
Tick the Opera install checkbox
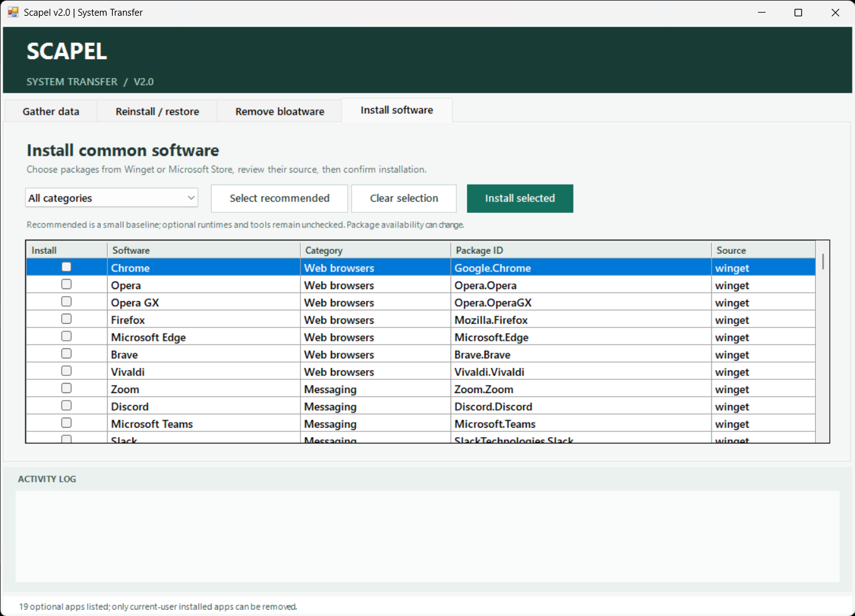(x=66, y=284)
